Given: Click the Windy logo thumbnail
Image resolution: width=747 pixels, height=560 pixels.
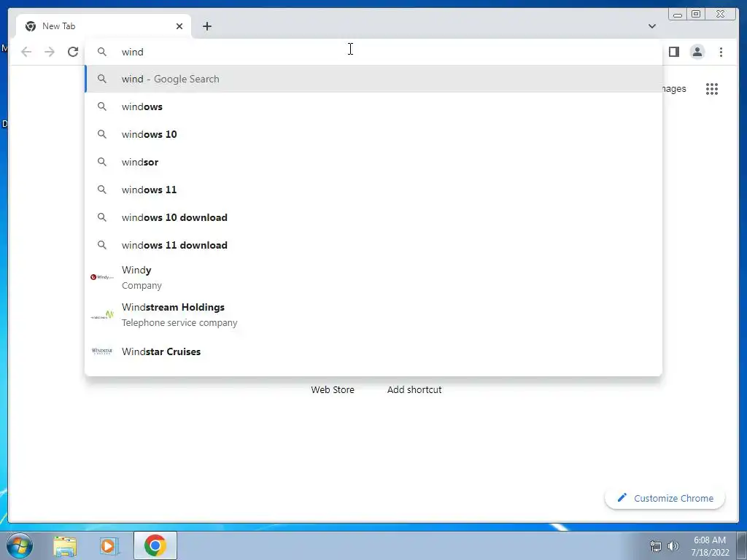Looking at the screenshot, I should [x=102, y=276].
